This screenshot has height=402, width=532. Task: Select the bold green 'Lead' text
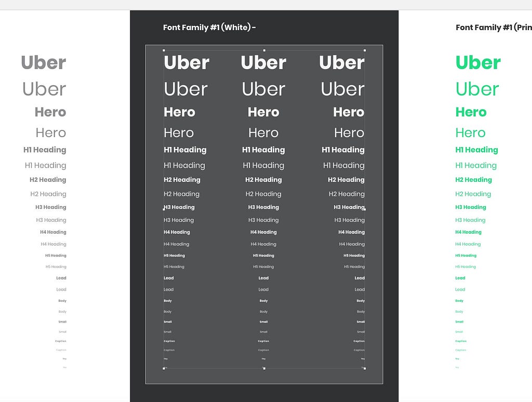point(460,278)
